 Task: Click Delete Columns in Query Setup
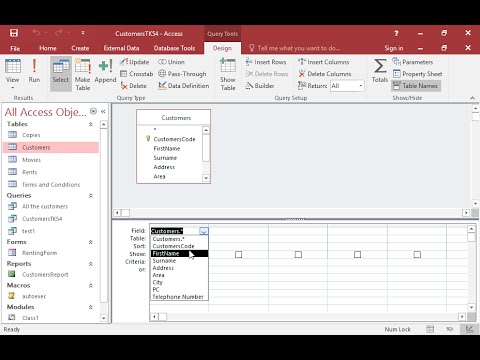pos(325,74)
